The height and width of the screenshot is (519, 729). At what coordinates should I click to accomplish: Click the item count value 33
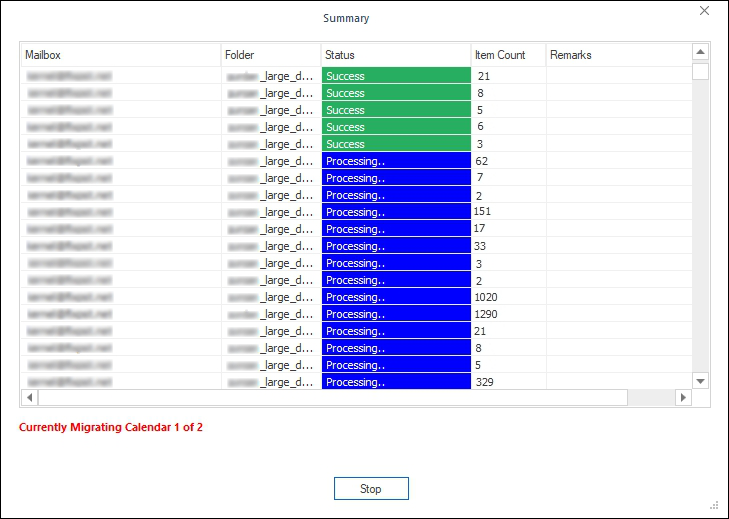pyautogui.click(x=480, y=246)
